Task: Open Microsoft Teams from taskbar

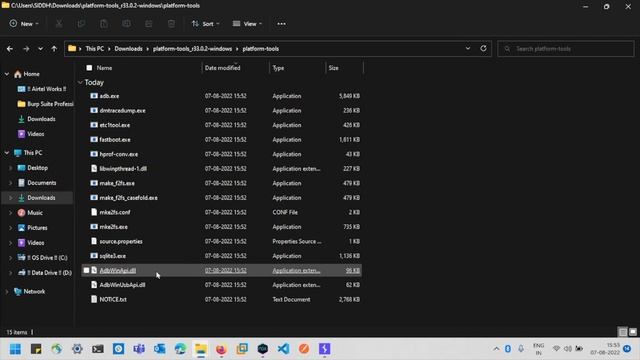Action: coord(139,349)
